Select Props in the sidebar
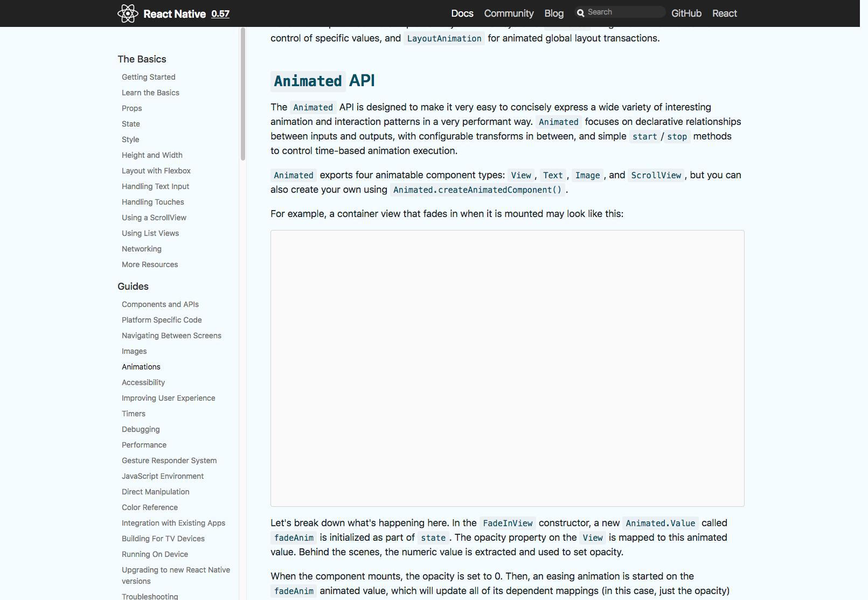The width and height of the screenshot is (868, 600). tap(131, 108)
